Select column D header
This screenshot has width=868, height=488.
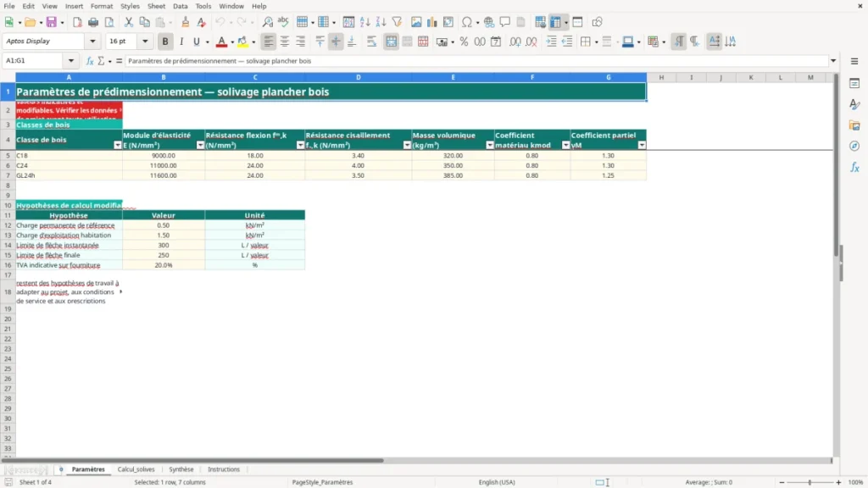click(x=359, y=77)
